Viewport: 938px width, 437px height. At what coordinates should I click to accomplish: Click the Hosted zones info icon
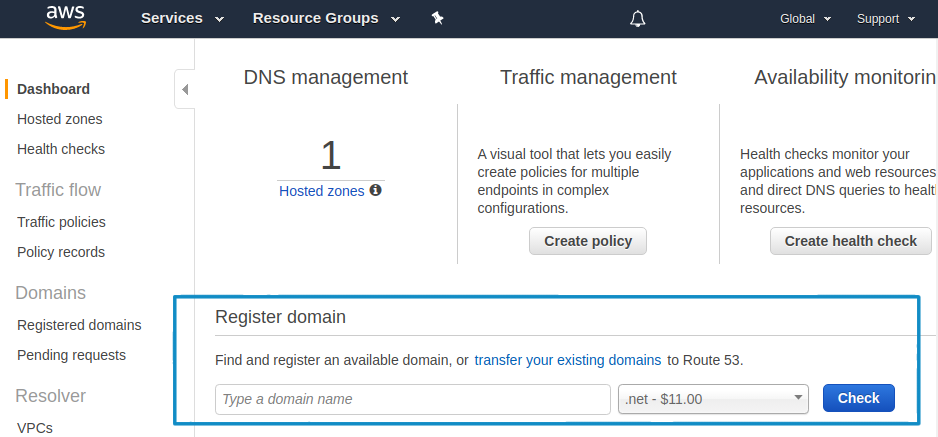click(x=376, y=190)
